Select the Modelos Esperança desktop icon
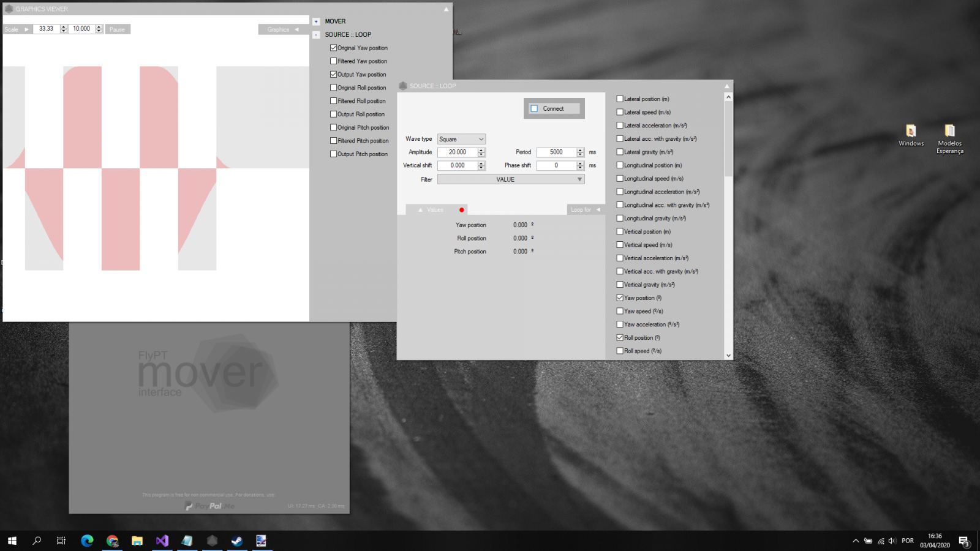980x551 pixels. (x=950, y=139)
